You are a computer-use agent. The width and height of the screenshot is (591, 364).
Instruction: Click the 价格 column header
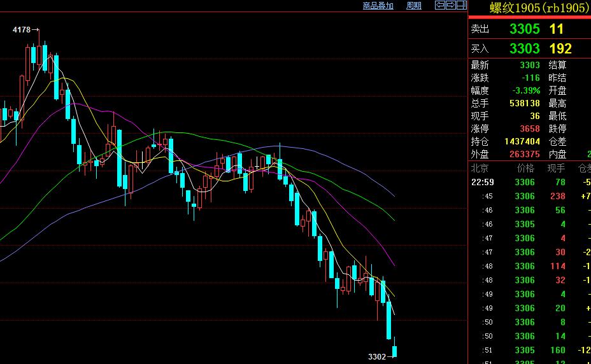tap(525, 168)
